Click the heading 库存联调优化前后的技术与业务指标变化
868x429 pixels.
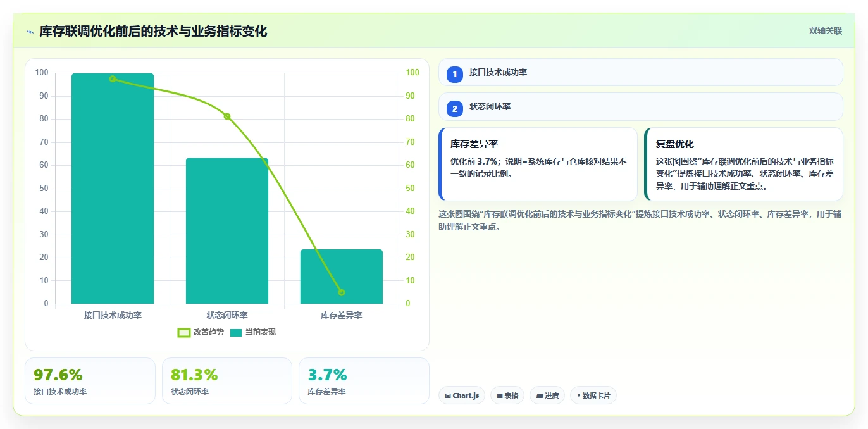[x=154, y=31]
